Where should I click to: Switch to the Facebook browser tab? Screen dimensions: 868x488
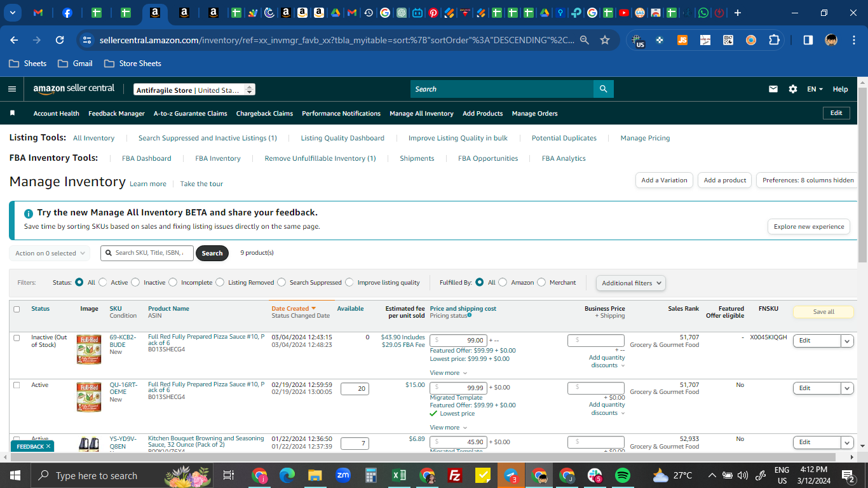click(67, 13)
